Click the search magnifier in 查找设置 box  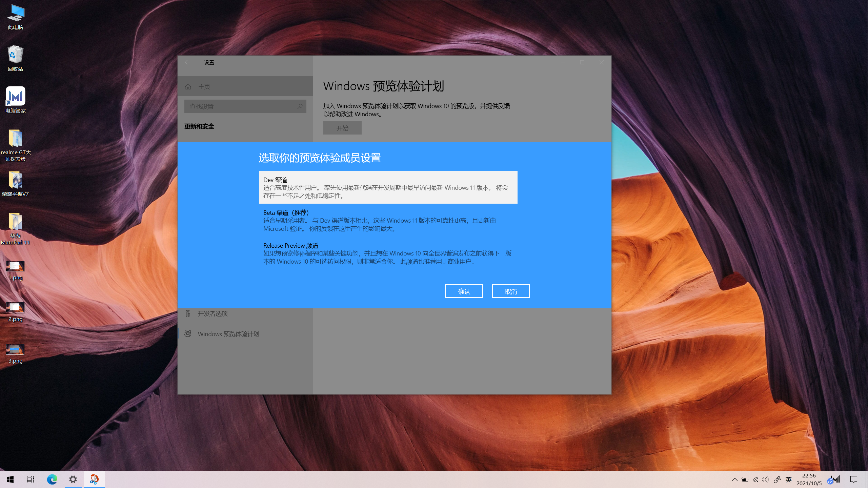(x=300, y=106)
